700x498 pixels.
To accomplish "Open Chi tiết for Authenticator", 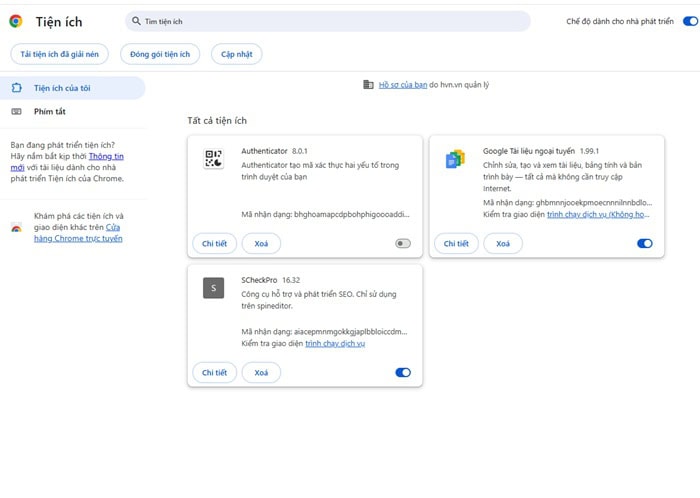I will [214, 243].
